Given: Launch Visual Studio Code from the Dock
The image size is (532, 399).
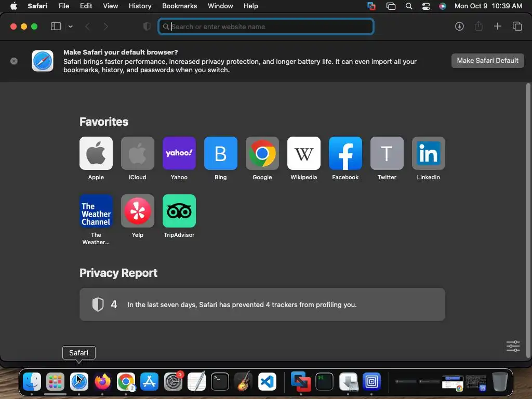Looking at the screenshot, I should 267,381.
